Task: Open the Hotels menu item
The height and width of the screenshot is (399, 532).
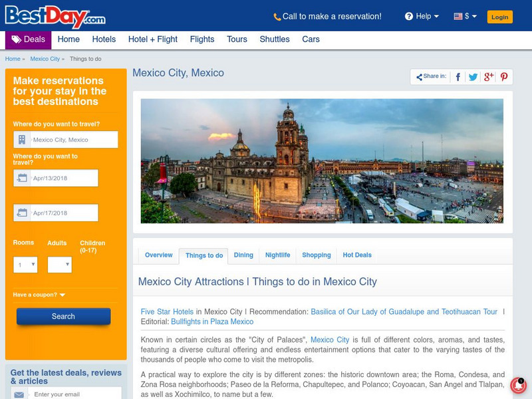Action: point(104,39)
